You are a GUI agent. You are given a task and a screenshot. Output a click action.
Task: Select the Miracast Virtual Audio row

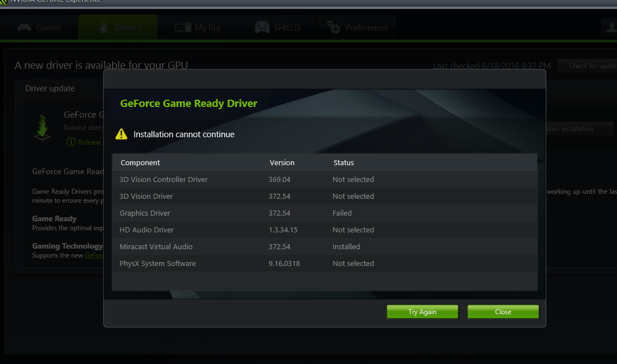[x=324, y=247]
